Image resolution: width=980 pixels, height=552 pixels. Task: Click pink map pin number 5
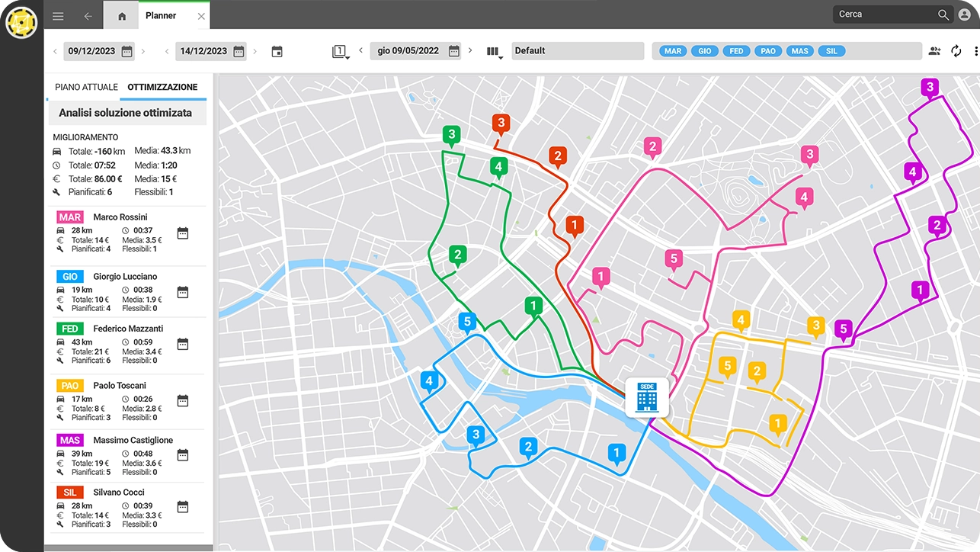pos(672,259)
